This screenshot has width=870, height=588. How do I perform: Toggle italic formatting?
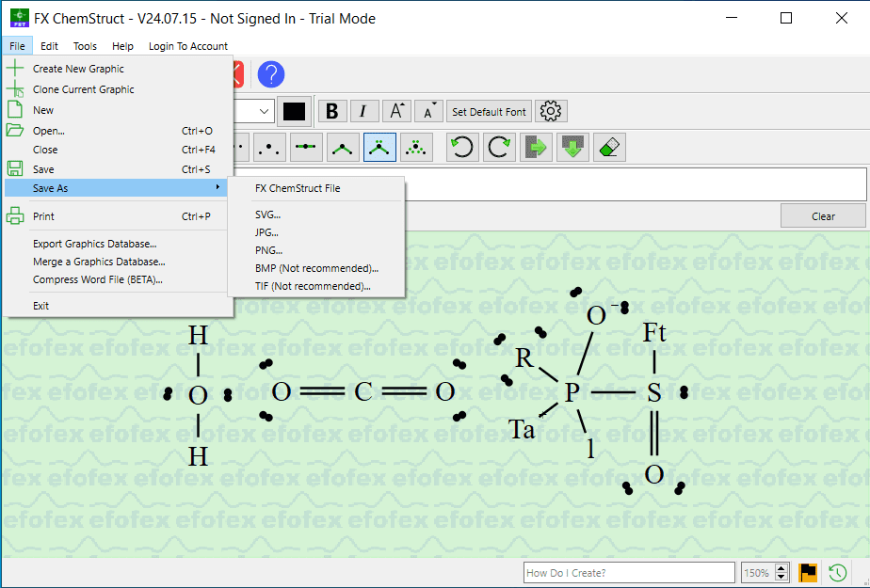click(x=363, y=111)
